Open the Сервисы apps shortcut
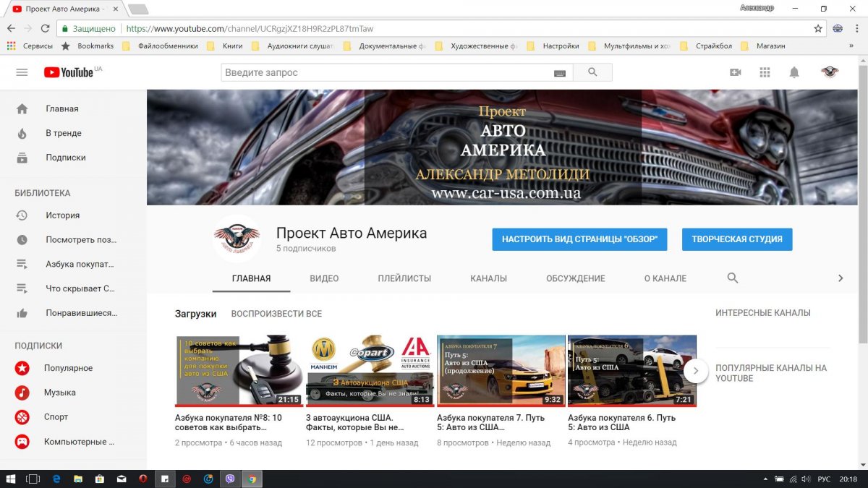Screen dimensions: 868x488 click(x=30, y=46)
